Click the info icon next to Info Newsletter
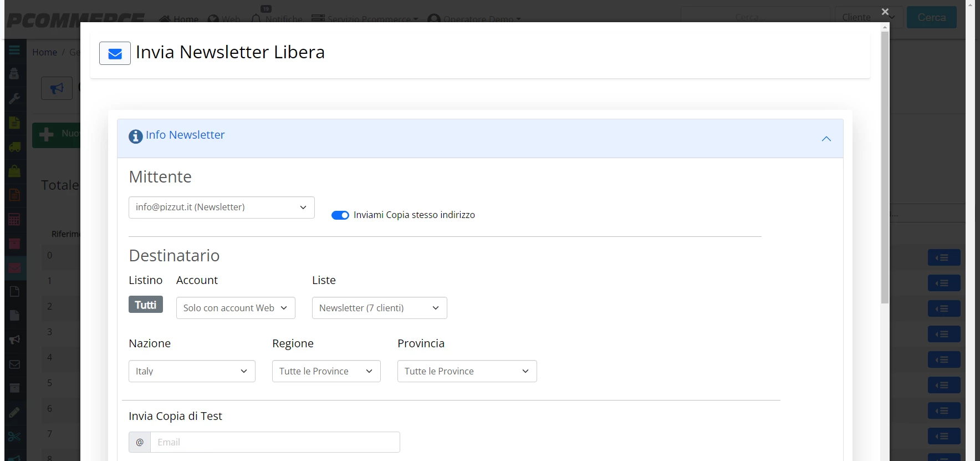 pos(136,136)
